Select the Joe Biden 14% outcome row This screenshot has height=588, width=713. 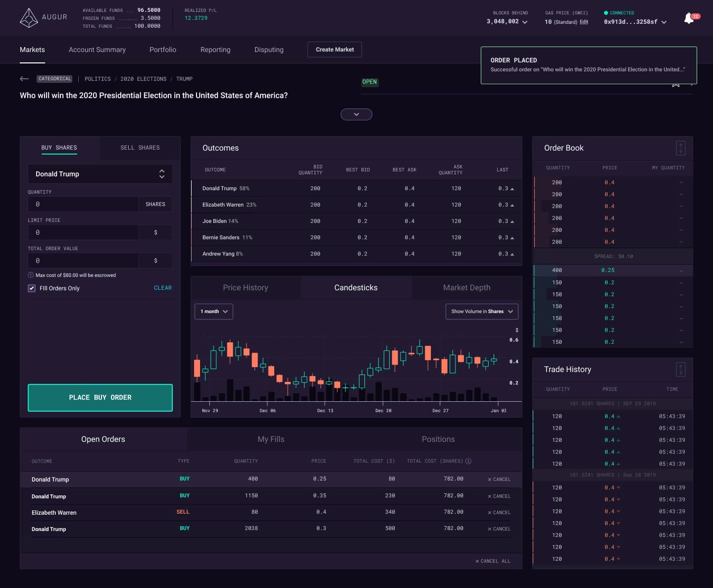[x=356, y=221]
